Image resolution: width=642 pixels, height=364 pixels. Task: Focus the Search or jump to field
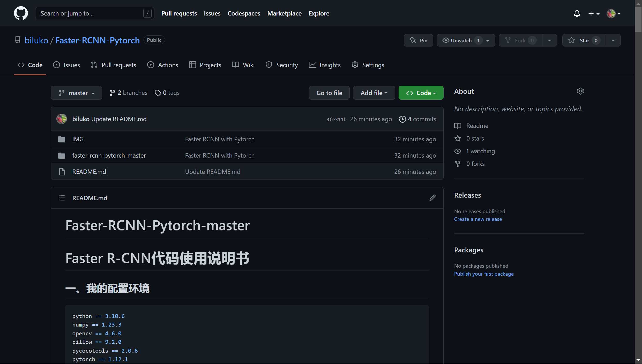coord(91,13)
